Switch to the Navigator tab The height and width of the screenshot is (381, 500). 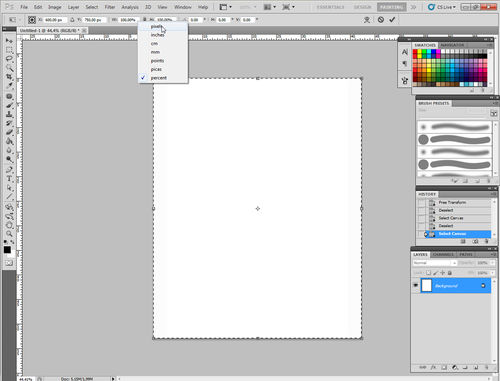tap(452, 45)
